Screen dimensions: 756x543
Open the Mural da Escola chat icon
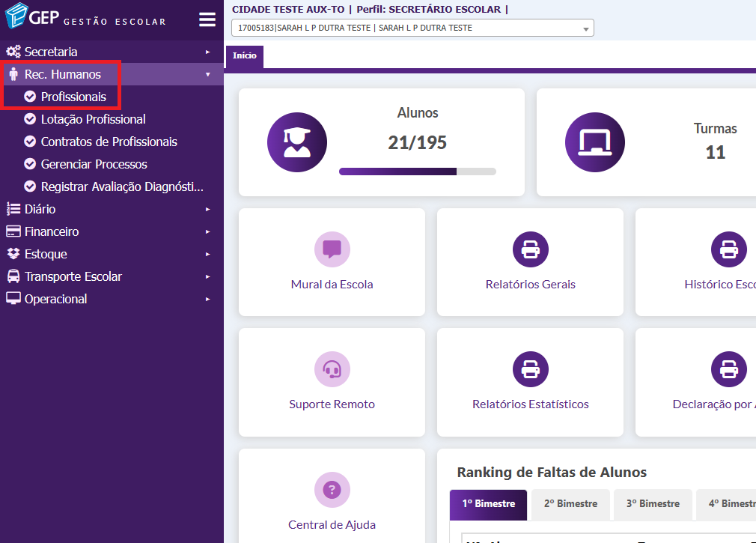coord(332,249)
